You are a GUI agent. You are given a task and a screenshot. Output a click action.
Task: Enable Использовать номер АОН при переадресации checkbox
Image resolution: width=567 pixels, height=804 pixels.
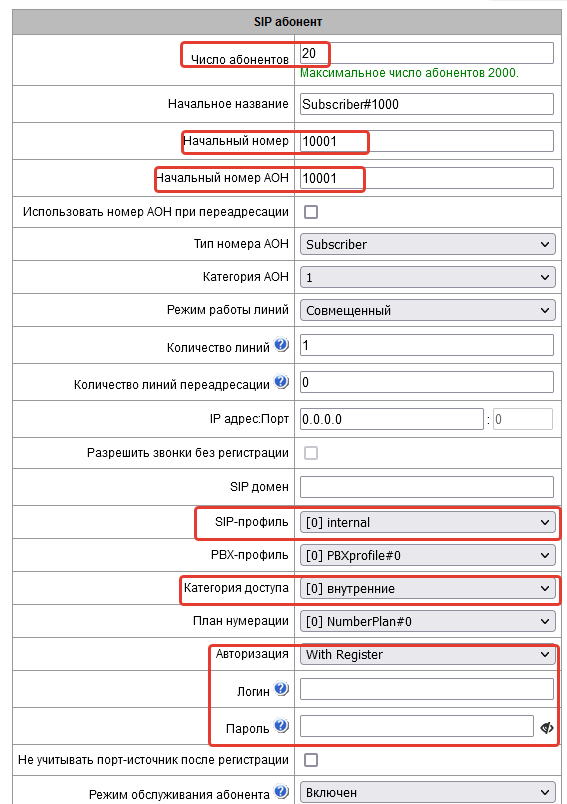pyautogui.click(x=311, y=212)
